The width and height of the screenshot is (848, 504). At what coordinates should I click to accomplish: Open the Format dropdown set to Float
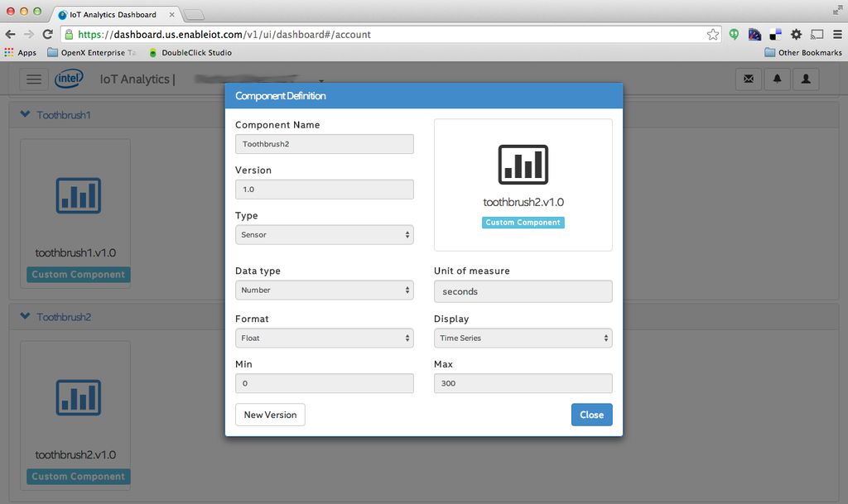pyautogui.click(x=325, y=338)
